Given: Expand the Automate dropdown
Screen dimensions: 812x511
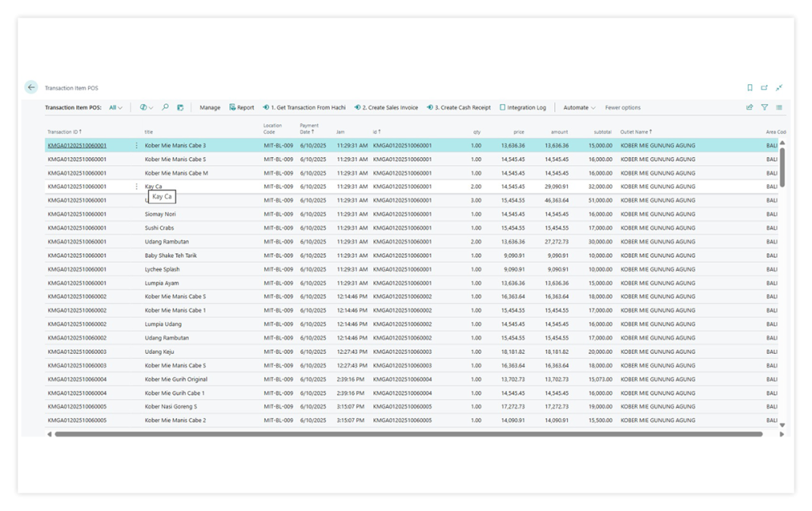Looking at the screenshot, I should click(x=579, y=107).
